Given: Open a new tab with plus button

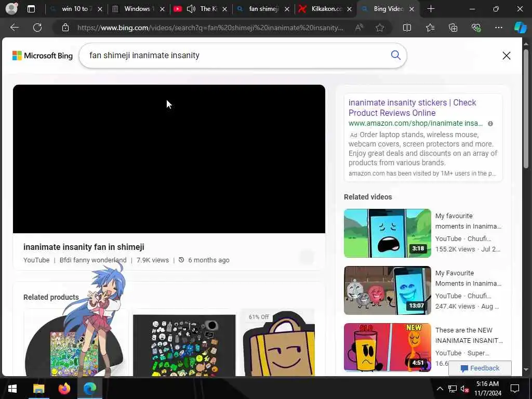Looking at the screenshot, I should tap(431, 9).
